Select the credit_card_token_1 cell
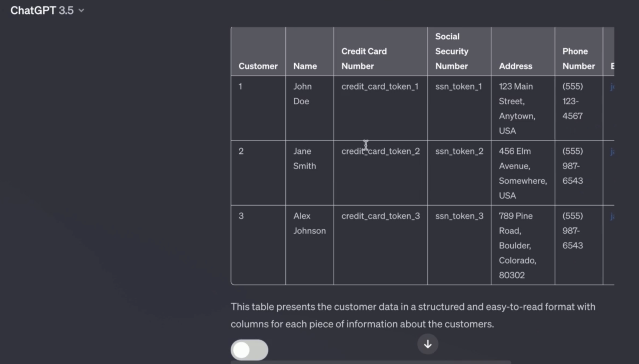639x364 pixels. [380, 86]
